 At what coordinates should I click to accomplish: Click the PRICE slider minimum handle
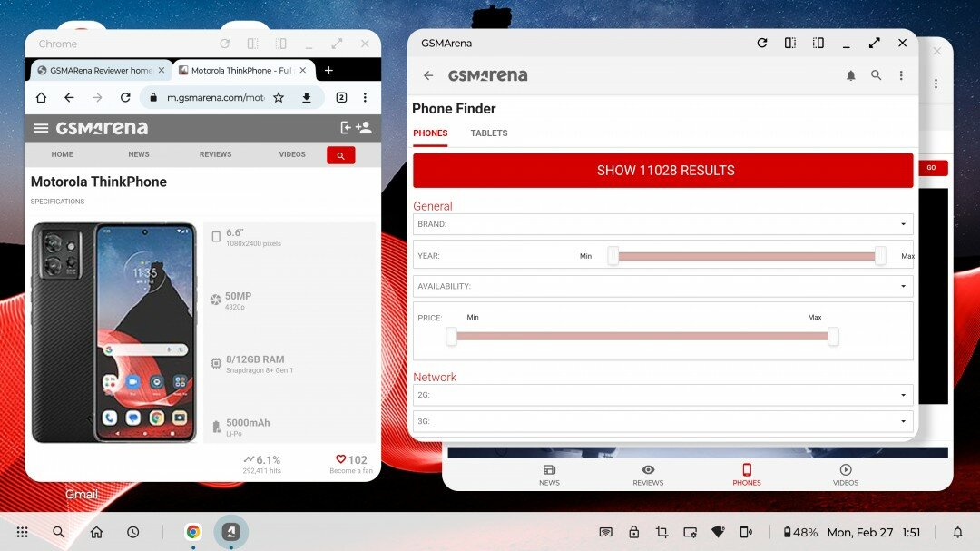[451, 337]
